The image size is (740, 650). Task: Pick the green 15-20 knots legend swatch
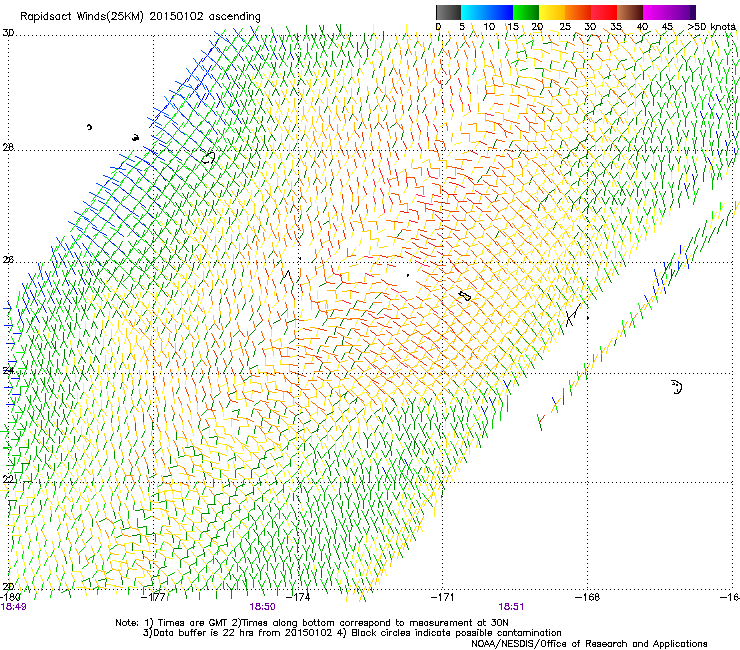526,12
